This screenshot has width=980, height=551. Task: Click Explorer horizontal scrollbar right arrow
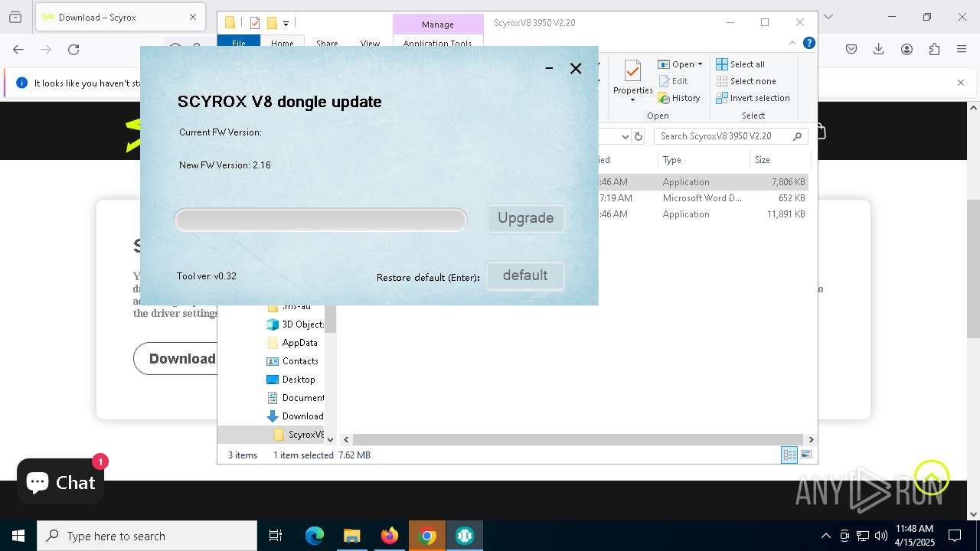pos(811,439)
